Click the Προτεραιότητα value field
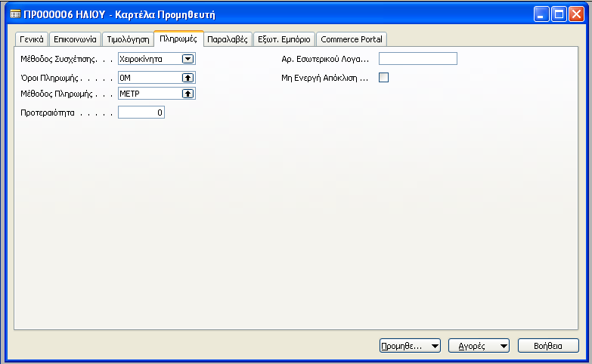592x364 pixels. coord(141,113)
